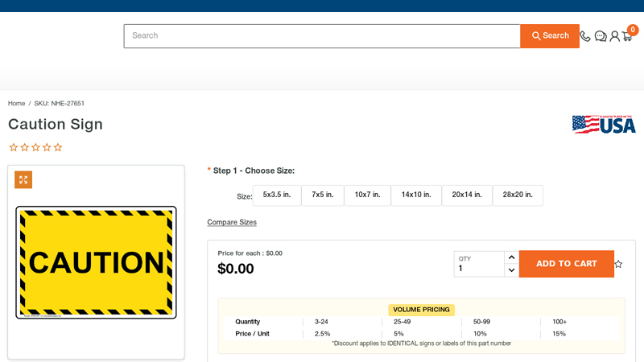The height and width of the screenshot is (362, 644).
Task: Click the Made in USA flag logo
Action: 604,125
